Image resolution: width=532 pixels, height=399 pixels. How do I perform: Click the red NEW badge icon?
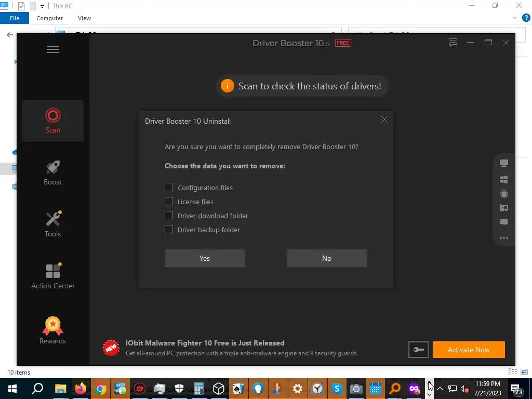click(x=111, y=348)
